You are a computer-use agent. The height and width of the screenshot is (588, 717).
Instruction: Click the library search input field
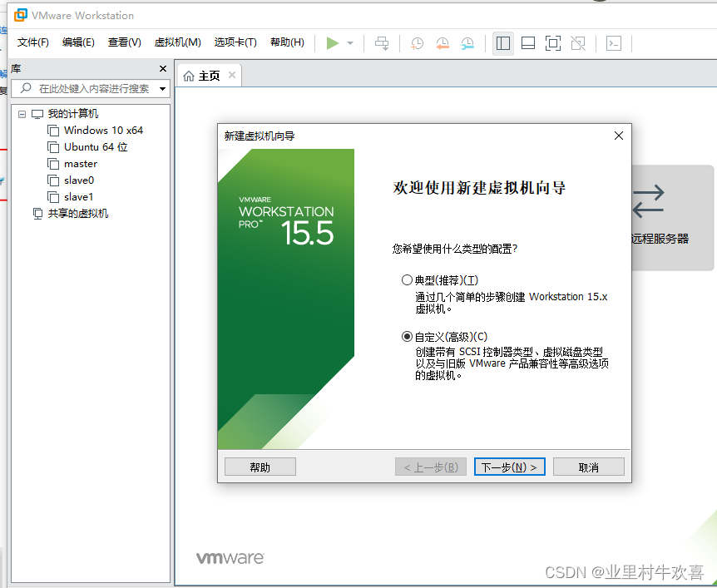[91, 88]
